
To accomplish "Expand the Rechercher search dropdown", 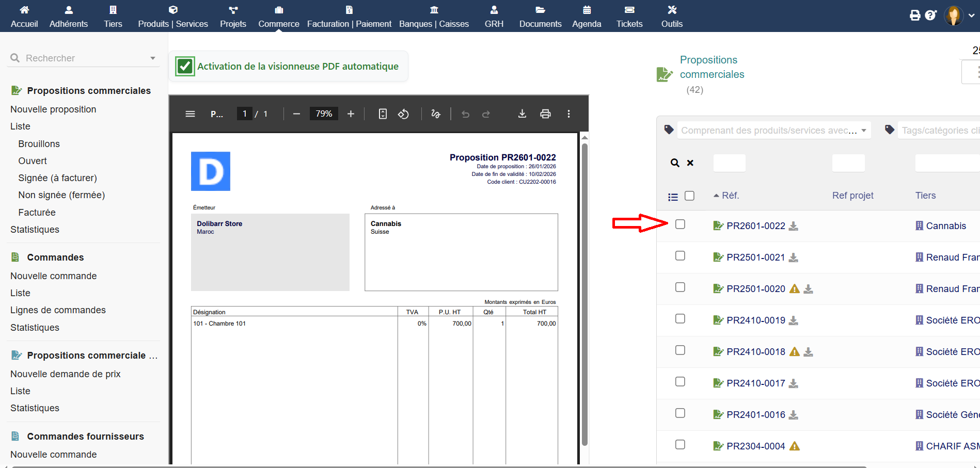I will coord(153,58).
